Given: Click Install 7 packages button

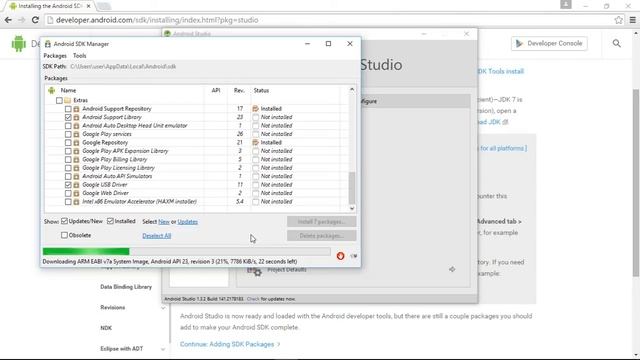Looking at the screenshot, I should (321, 222).
